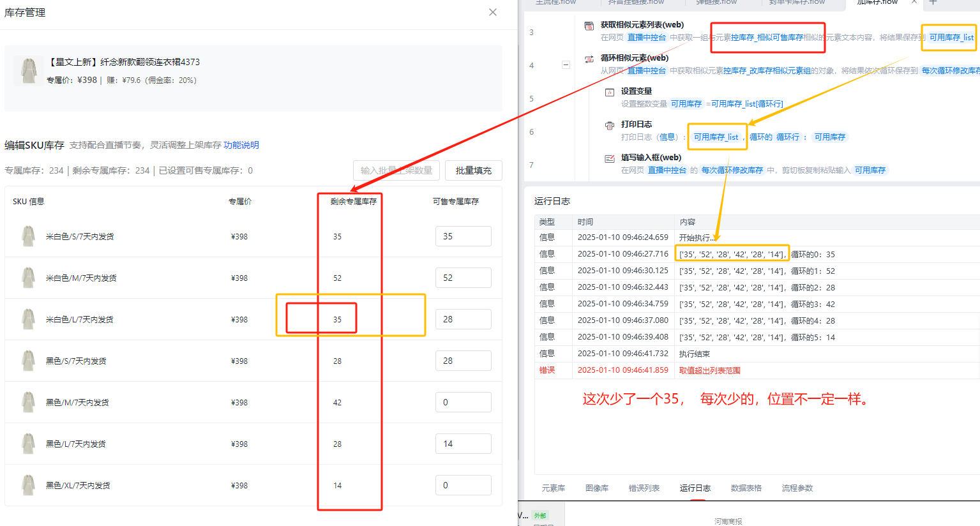Close the 库存管理 dialog
The image size is (980, 526).
[x=493, y=12]
